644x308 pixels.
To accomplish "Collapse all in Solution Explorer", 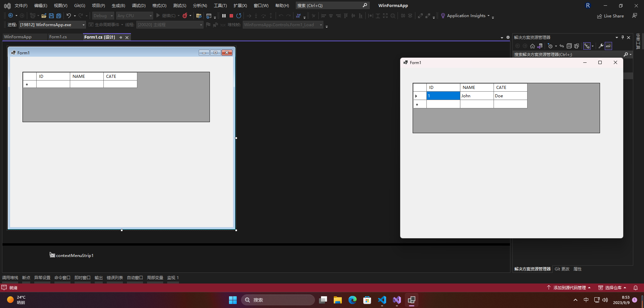I will (x=569, y=46).
